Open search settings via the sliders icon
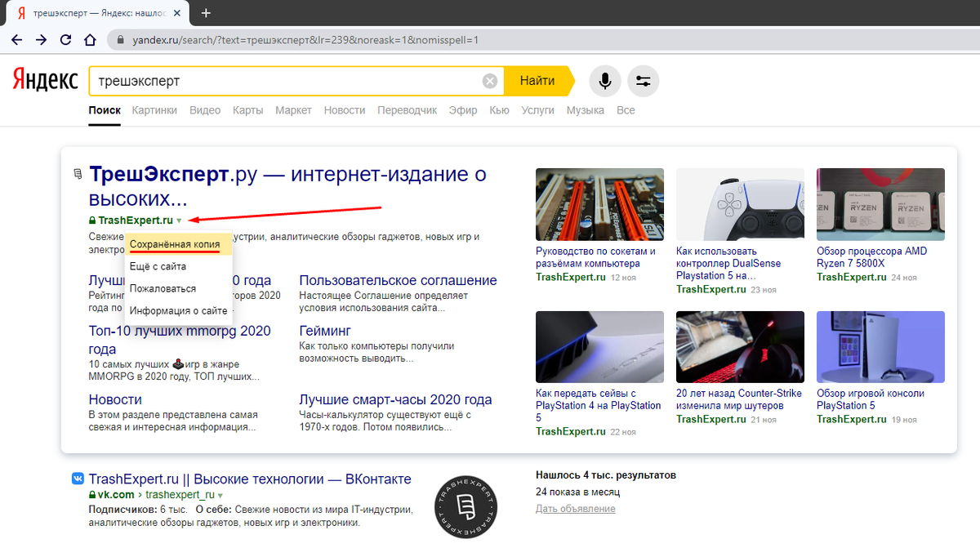Viewport: 980px width, 548px height. click(x=644, y=81)
